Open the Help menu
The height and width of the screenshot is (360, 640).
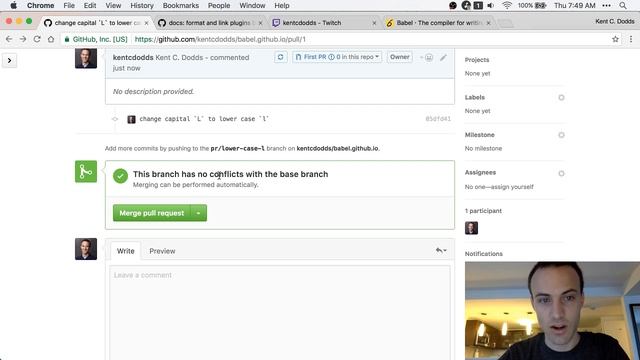pos(282,5)
